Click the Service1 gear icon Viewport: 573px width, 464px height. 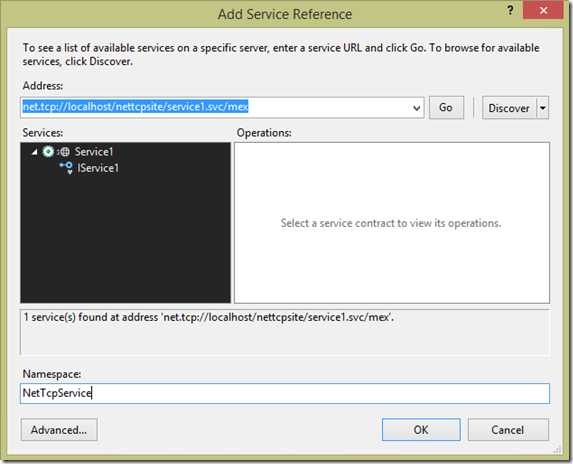[48, 151]
